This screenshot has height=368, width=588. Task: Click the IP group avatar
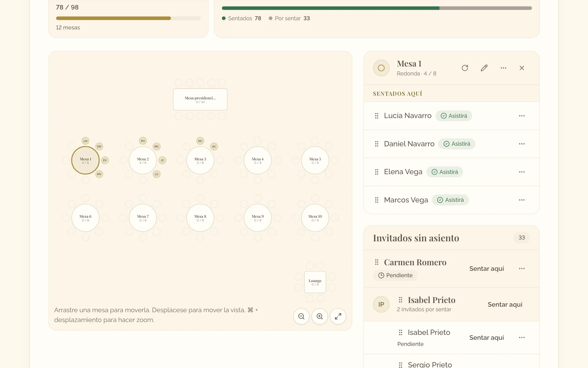coord(381,304)
